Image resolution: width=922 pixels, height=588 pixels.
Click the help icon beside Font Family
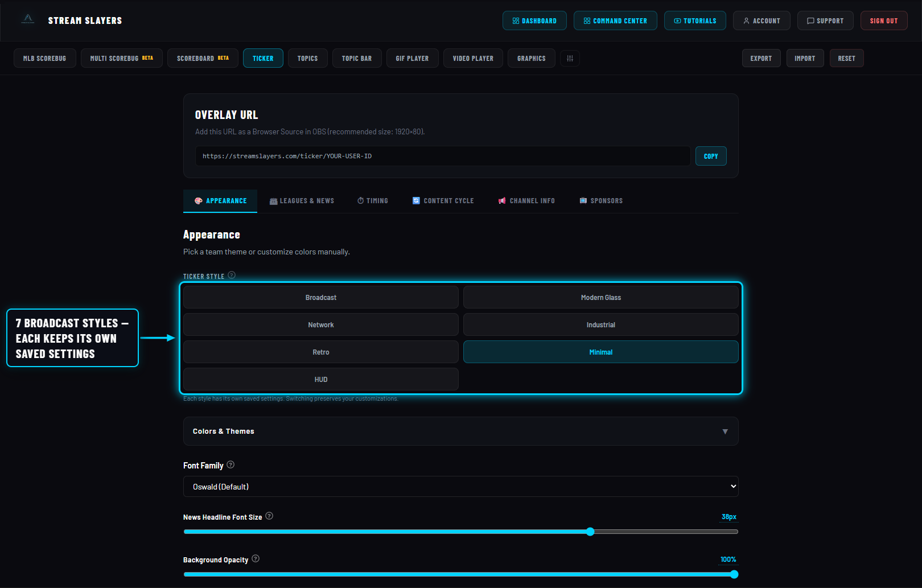click(230, 464)
